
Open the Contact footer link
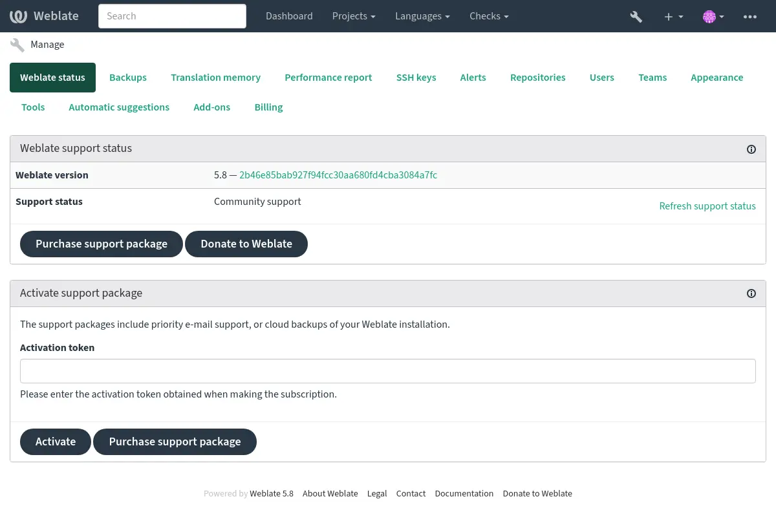(411, 493)
